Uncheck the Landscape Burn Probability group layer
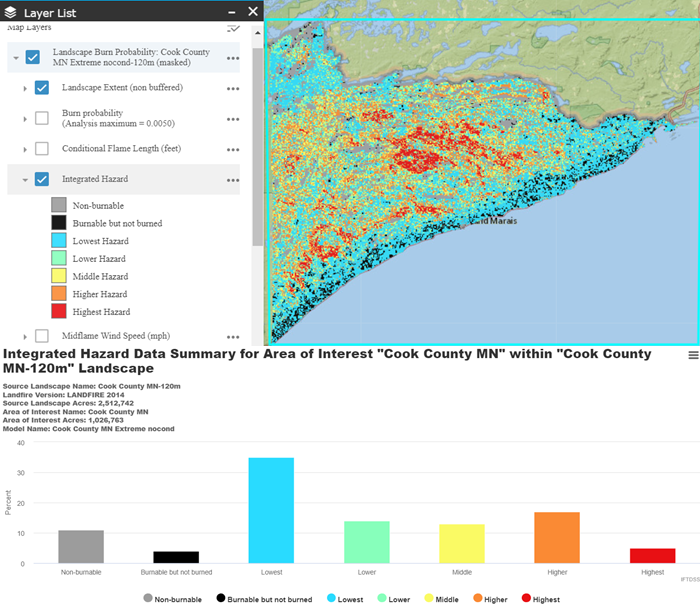 coord(33,57)
